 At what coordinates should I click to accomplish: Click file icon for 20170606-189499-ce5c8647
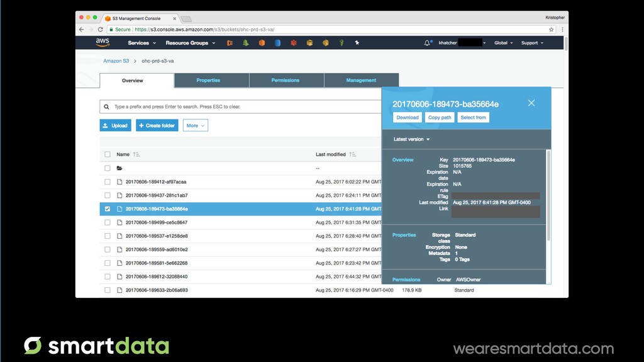[119, 222]
